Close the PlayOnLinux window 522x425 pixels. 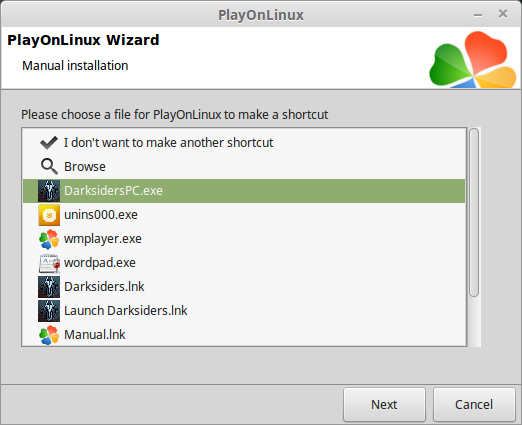(503, 14)
